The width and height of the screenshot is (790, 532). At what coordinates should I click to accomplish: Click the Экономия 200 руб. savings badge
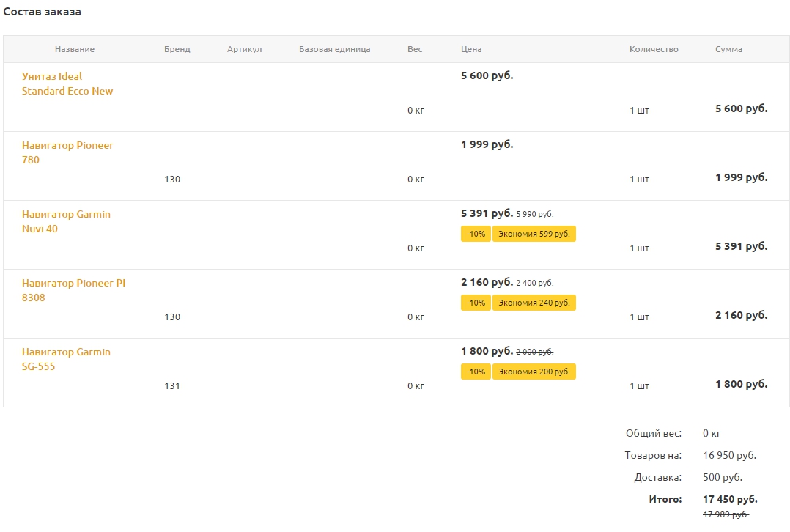coord(534,372)
